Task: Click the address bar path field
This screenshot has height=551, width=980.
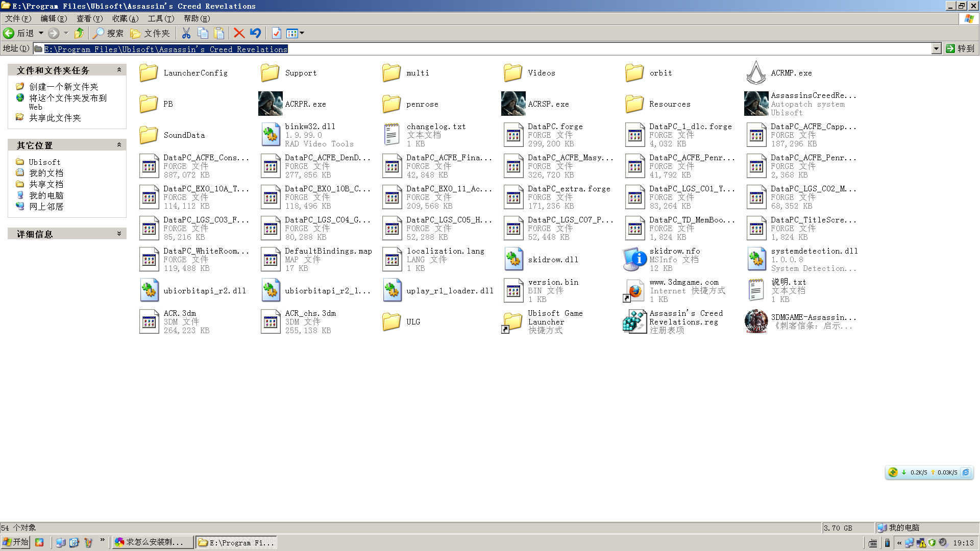Action: [x=459, y=49]
